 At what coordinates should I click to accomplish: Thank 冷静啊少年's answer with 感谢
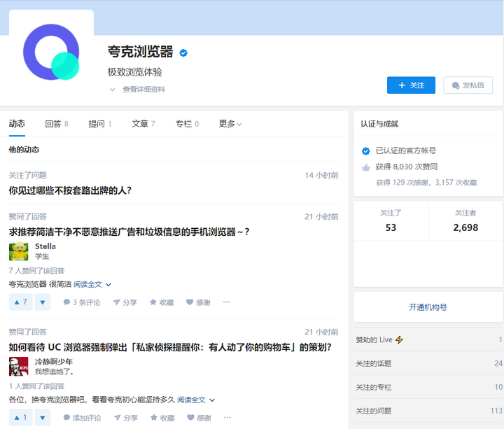[199, 417]
